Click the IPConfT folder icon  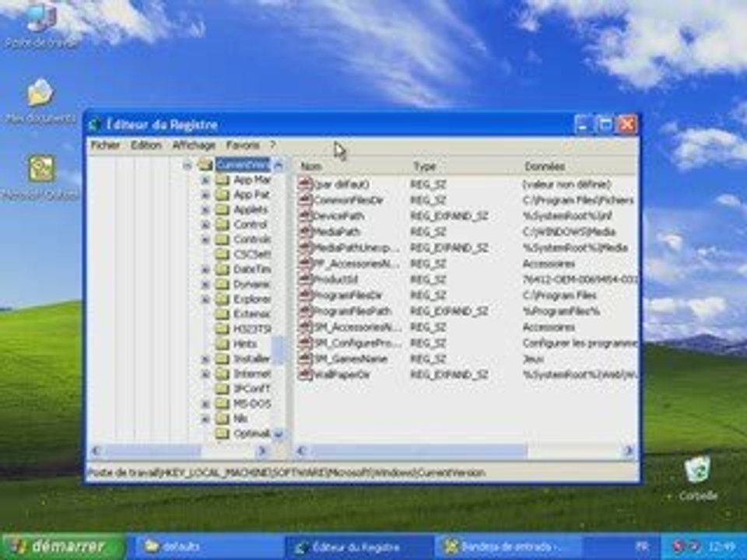[222, 389]
